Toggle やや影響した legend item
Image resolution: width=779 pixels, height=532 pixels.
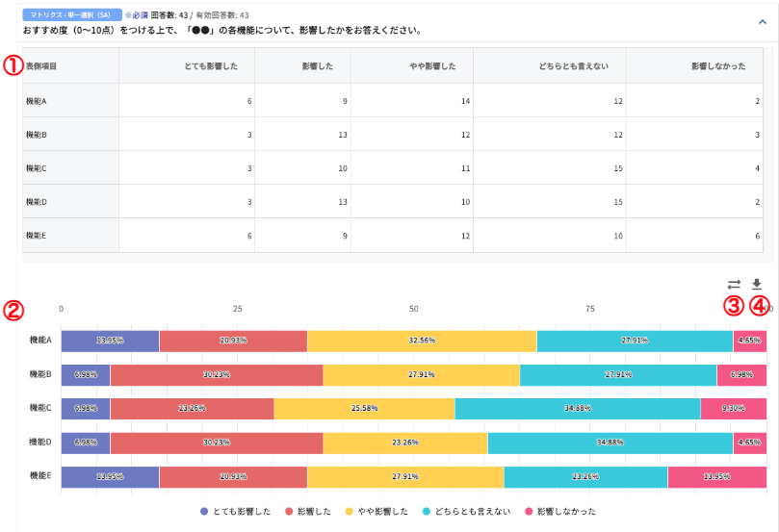click(x=377, y=511)
